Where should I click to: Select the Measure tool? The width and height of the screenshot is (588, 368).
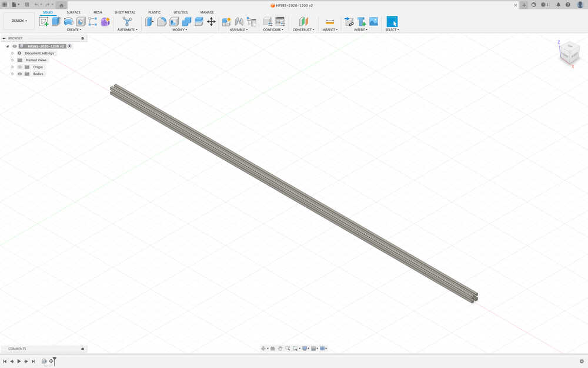(330, 21)
